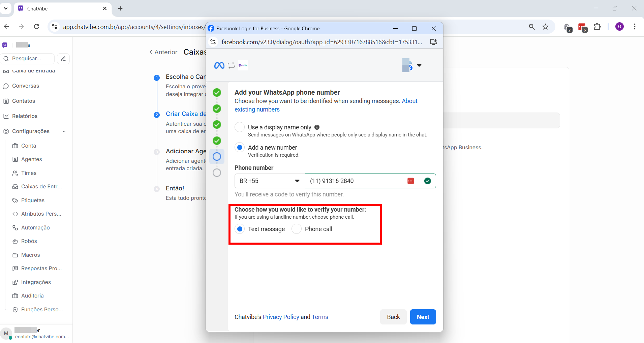
Task: Open Contatos in the sidebar
Action: tap(24, 101)
